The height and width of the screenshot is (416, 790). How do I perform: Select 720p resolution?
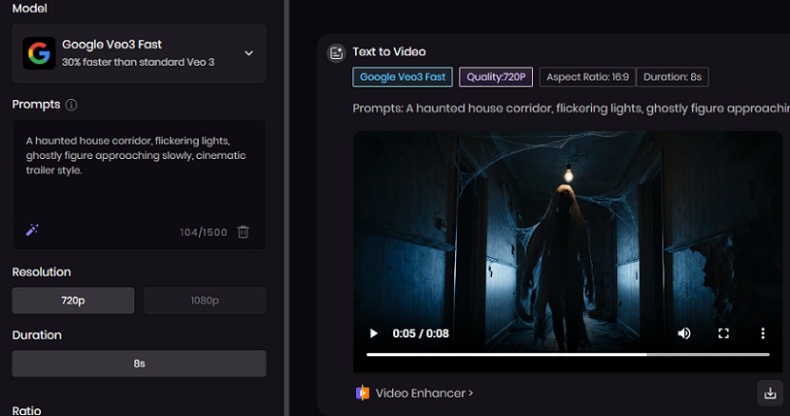73,301
